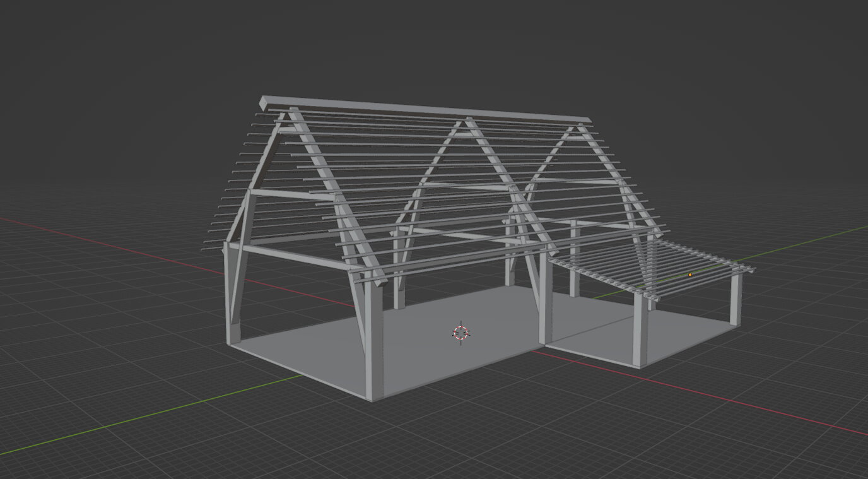Click the 3D cursor crosshair on the floor

461,333
